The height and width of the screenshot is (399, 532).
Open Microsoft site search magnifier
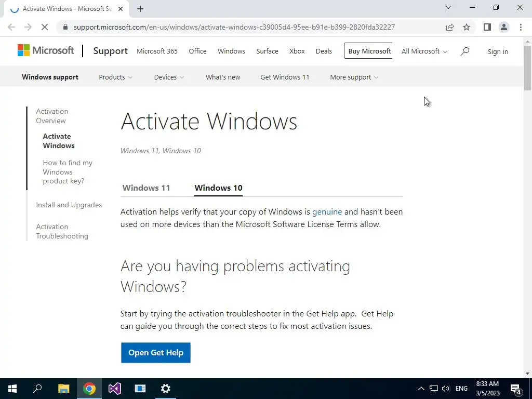click(465, 51)
